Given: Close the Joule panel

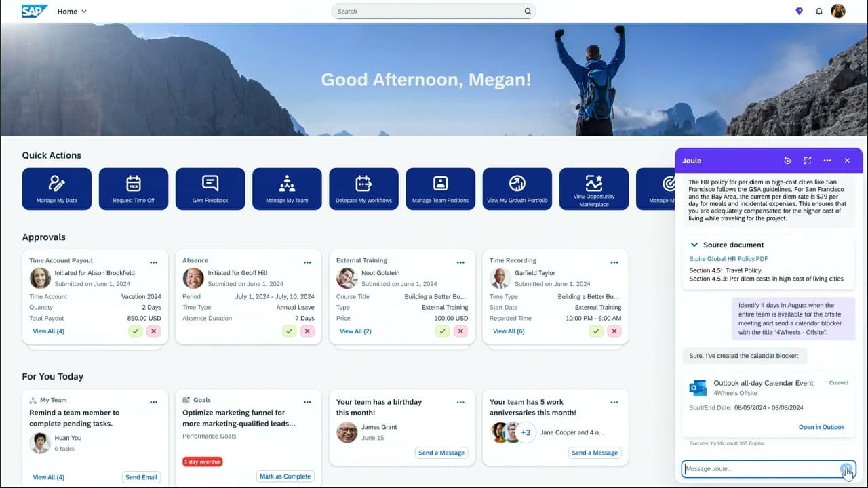Looking at the screenshot, I should click(x=847, y=161).
